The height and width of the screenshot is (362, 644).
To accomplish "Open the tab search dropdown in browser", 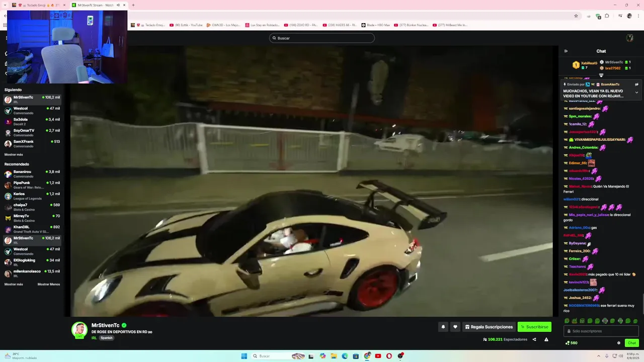I will 5,5.
